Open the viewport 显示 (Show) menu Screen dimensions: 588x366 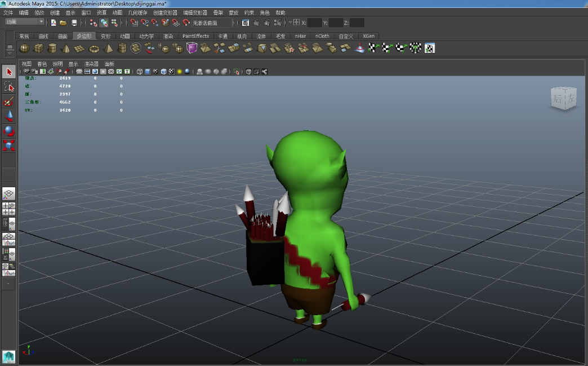tap(73, 64)
